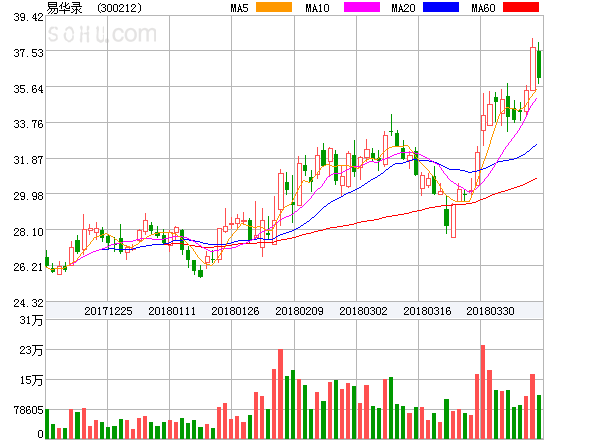Click the 20180111 date label

172,311
